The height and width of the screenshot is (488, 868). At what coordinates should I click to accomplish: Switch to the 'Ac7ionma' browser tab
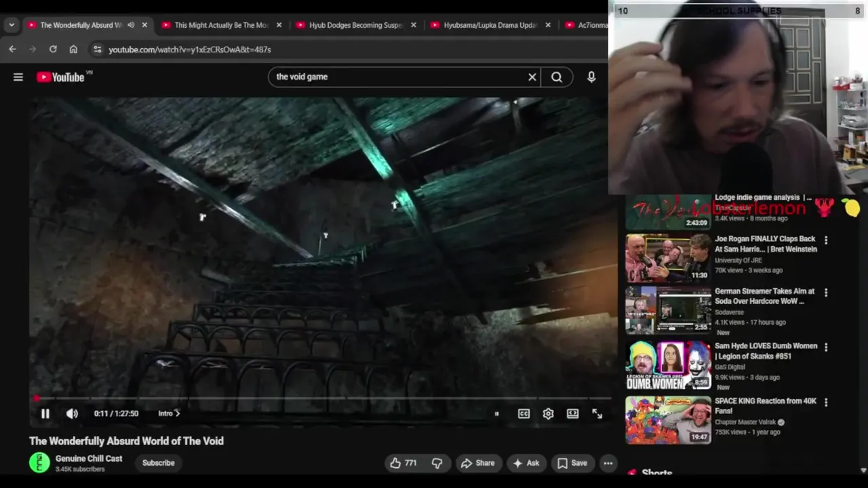(585, 25)
